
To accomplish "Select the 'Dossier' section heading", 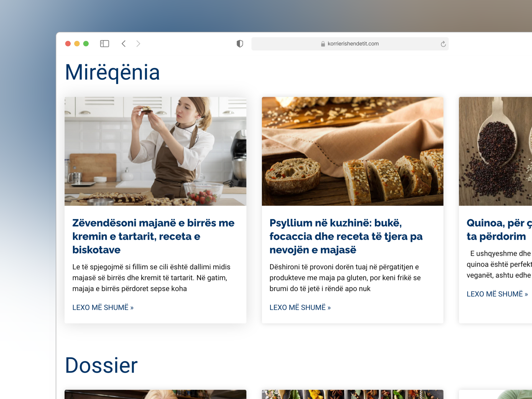I will (101, 365).
